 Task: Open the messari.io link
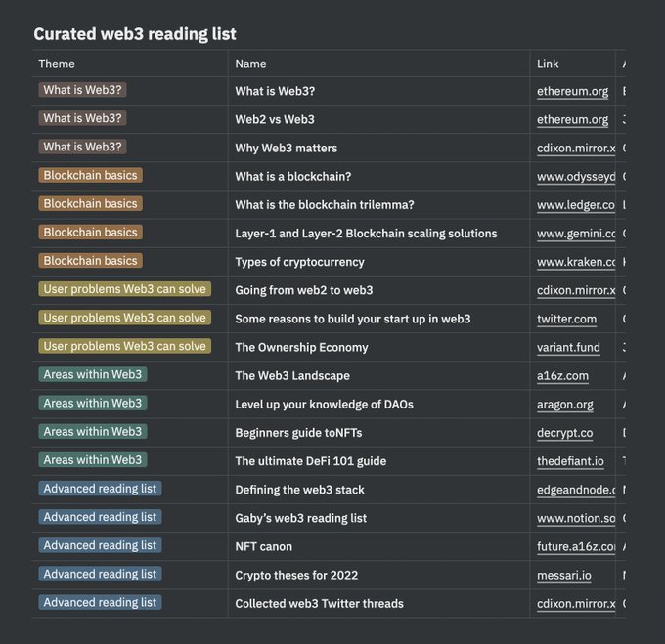point(563,575)
